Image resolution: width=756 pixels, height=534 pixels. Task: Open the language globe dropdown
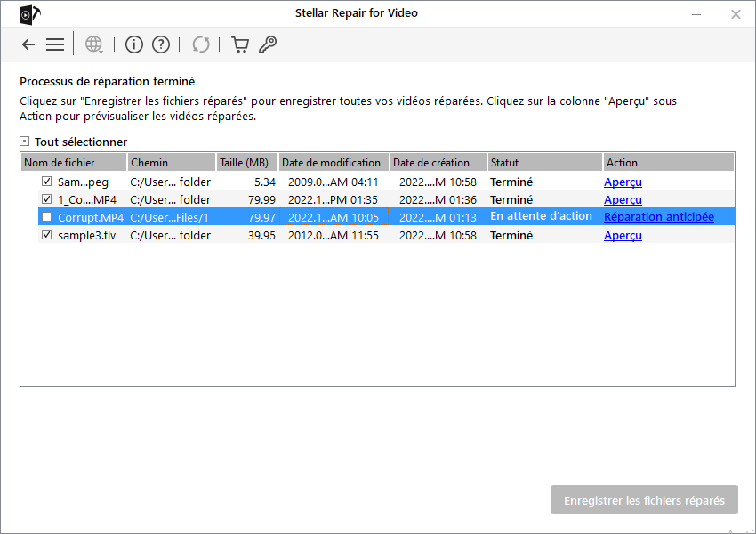tap(93, 44)
